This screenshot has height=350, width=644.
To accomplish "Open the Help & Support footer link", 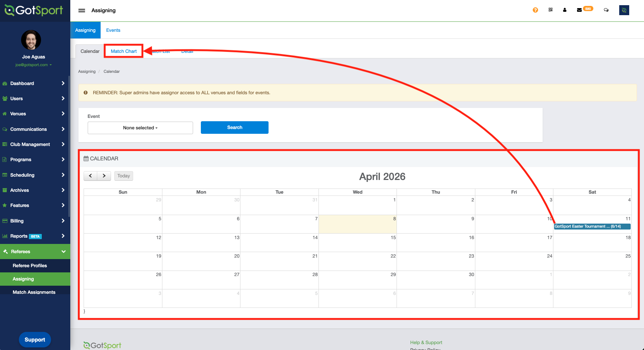I will coord(426,343).
